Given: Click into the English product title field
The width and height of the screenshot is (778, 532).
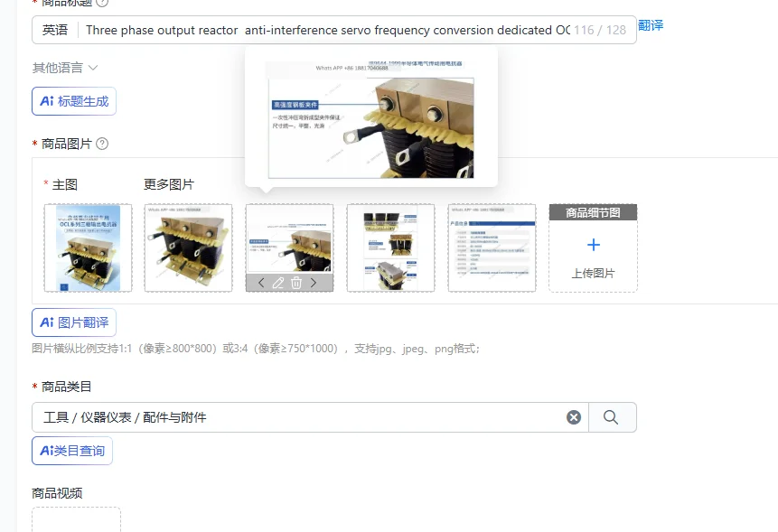Looking at the screenshot, I should 327,30.
